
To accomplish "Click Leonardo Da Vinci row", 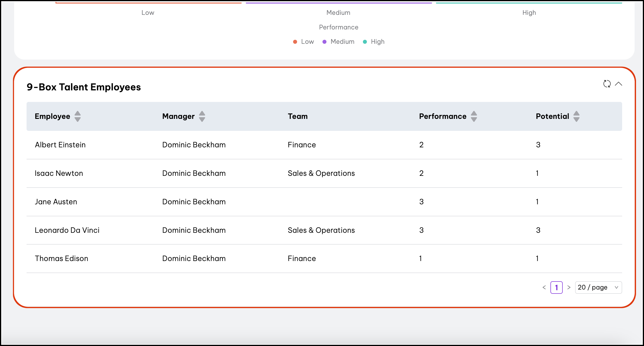I will point(67,230).
